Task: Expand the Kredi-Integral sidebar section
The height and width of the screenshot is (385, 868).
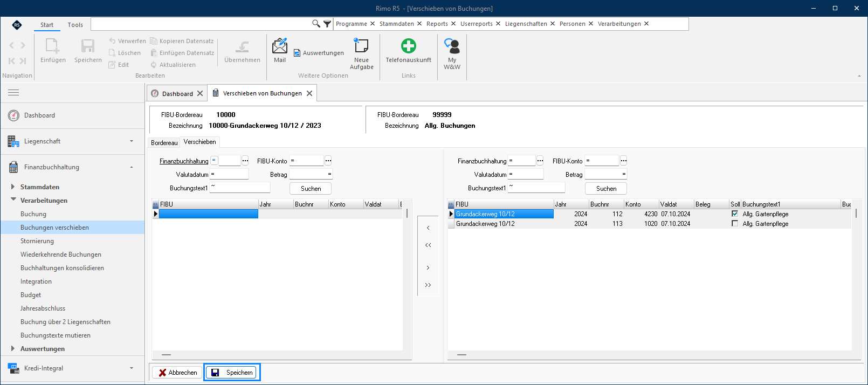Action: [132, 368]
